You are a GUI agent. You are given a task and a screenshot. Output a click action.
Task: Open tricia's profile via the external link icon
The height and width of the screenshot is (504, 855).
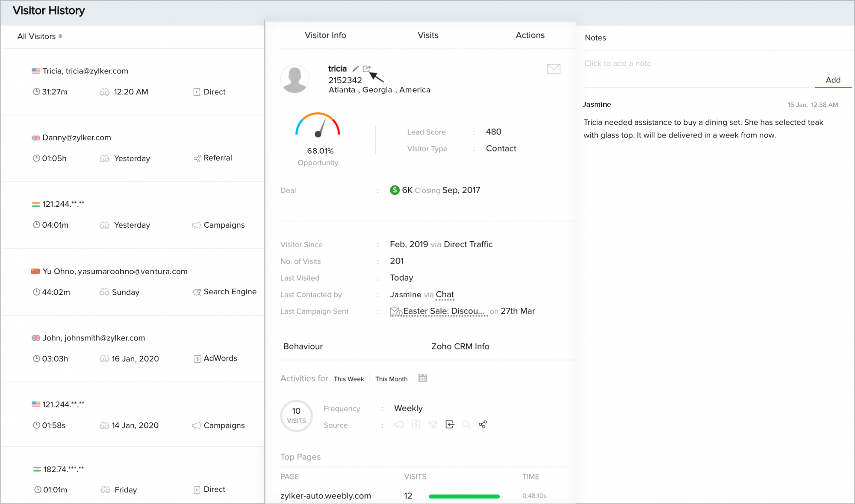point(366,69)
